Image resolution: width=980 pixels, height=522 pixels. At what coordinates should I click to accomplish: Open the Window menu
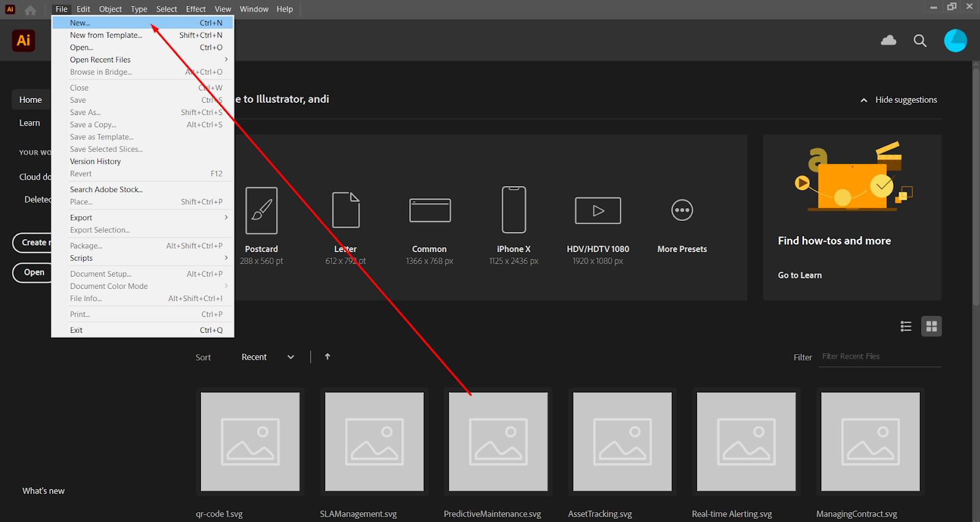tap(254, 9)
